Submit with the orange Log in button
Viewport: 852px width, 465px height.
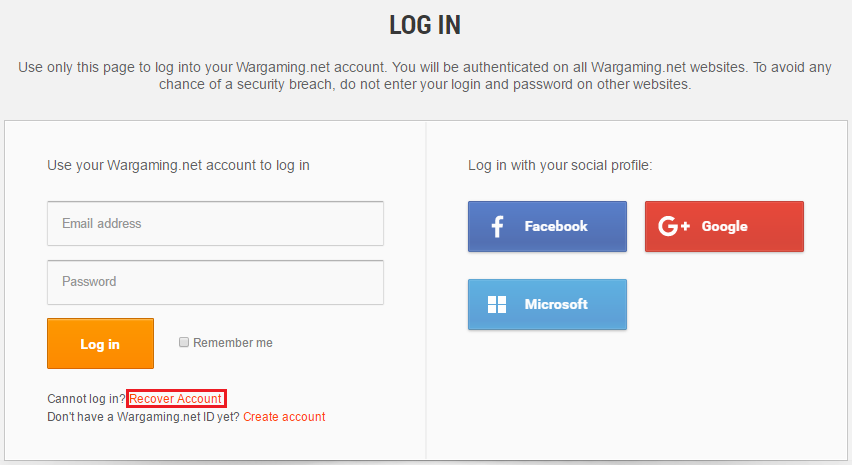click(101, 343)
